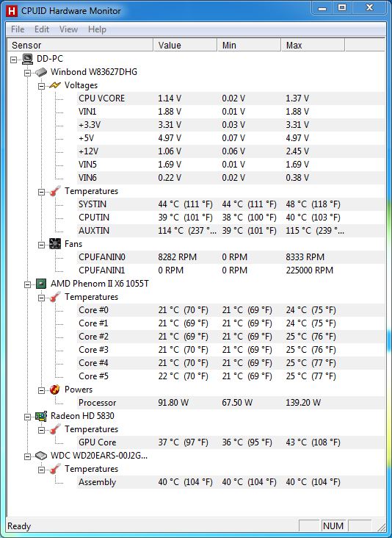The image size is (392, 538).
Task: Click the 91.80 W processor power value
Action: click(x=173, y=403)
